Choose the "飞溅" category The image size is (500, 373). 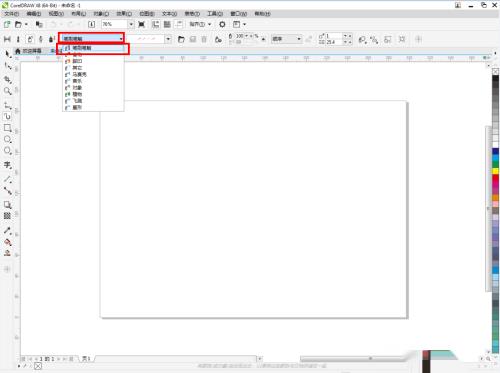click(93, 101)
